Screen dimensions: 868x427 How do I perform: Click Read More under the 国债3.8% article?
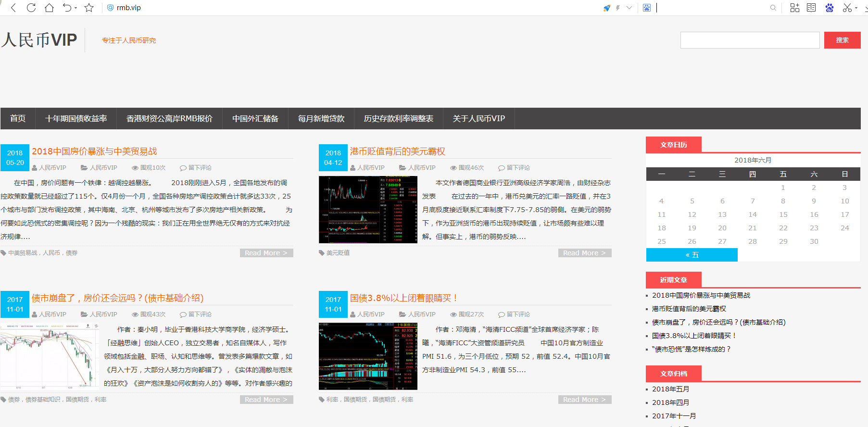pyautogui.click(x=585, y=400)
